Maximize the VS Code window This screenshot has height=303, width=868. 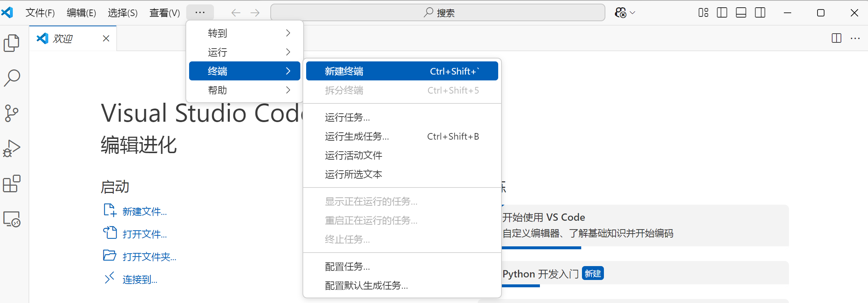[821, 13]
